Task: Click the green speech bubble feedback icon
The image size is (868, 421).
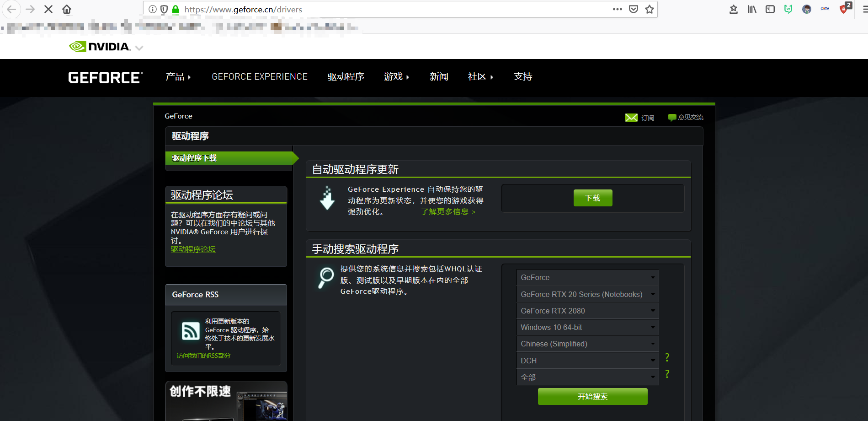Action: coord(672,118)
